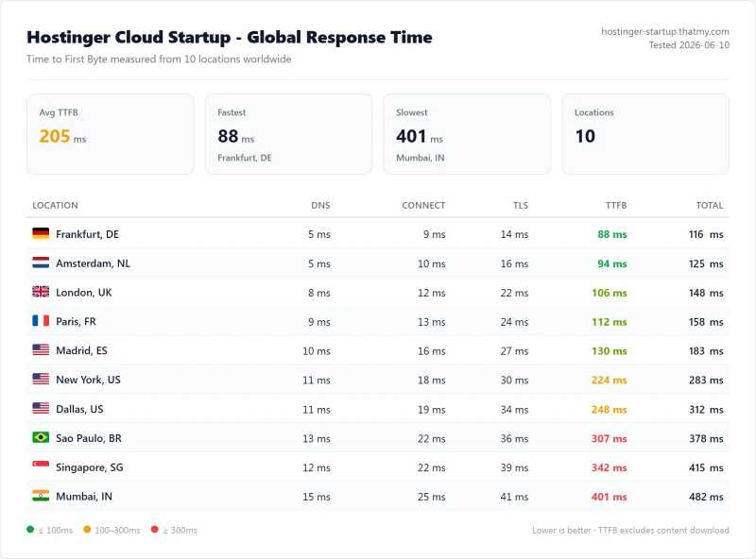This screenshot has width=756, height=559.
Task: Click the Brazil flag icon beside Sao Paulo
Action: (x=41, y=437)
